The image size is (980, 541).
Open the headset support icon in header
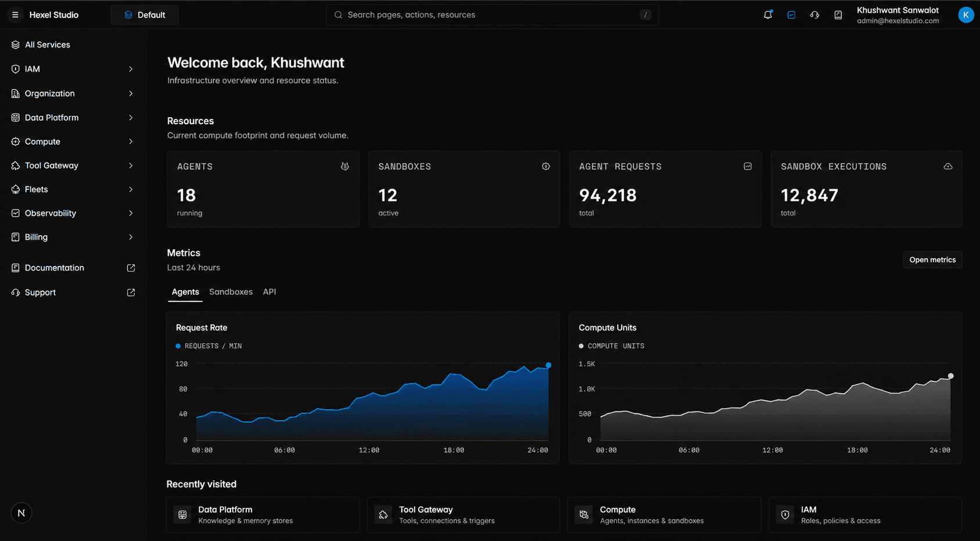click(815, 15)
